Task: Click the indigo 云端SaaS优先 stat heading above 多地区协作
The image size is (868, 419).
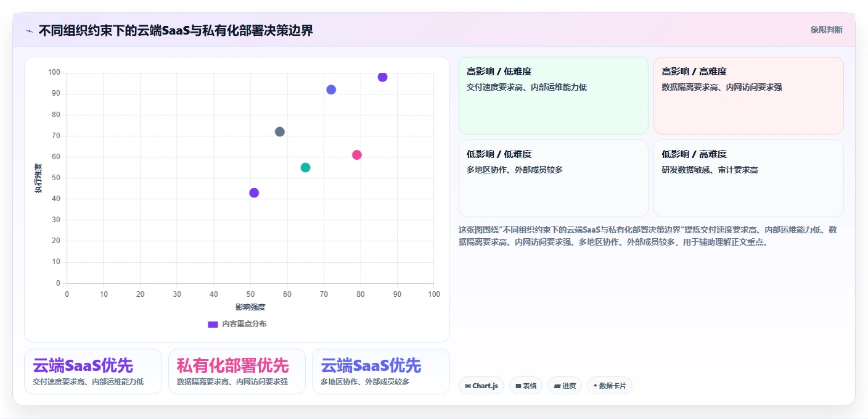Action: (371, 365)
